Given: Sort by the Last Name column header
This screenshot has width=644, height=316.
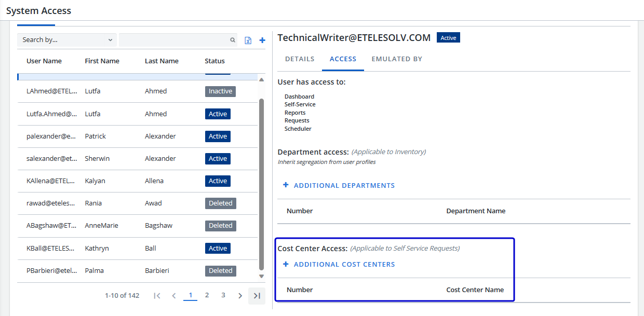Looking at the screenshot, I should point(162,61).
